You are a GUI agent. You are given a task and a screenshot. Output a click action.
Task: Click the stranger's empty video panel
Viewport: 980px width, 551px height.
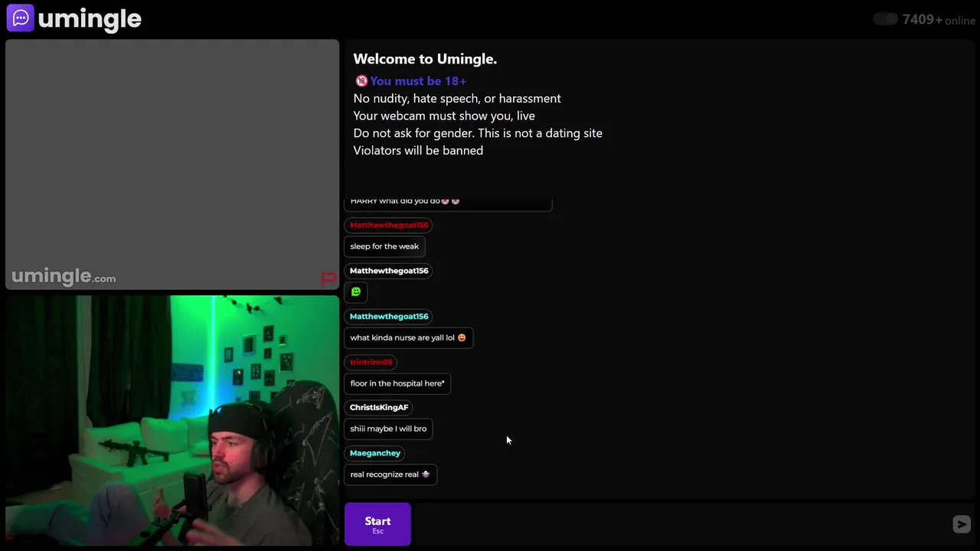point(172,165)
